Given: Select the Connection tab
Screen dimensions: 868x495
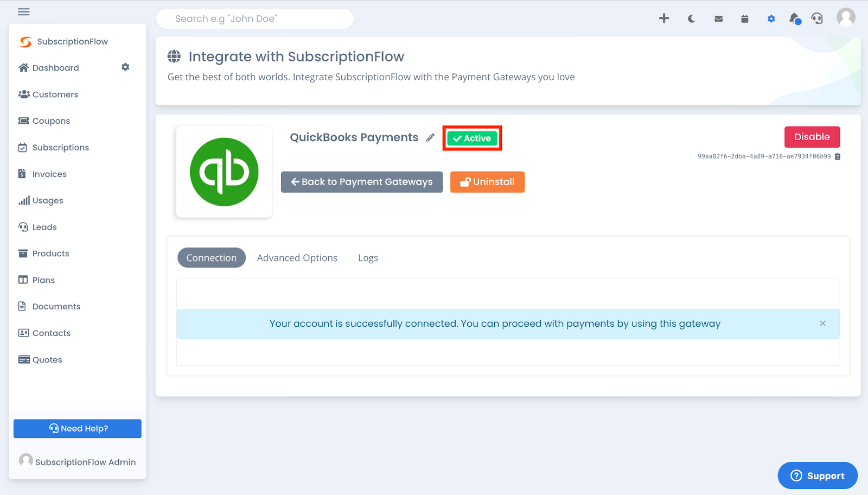Looking at the screenshot, I should tap(212, 258).
